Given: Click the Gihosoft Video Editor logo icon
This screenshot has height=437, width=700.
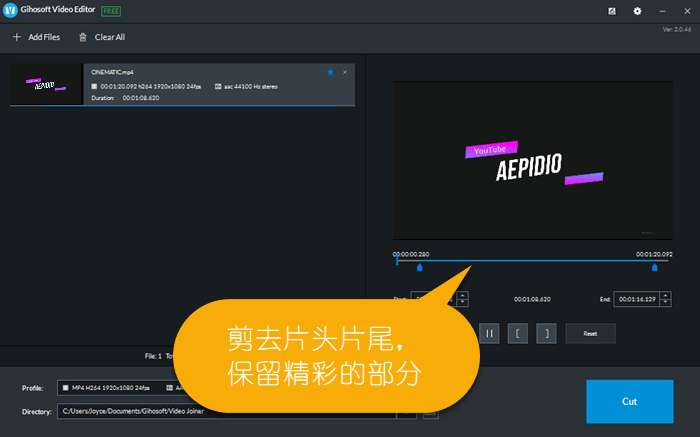Looking at the screenshot, I should (x=10, y=11).
